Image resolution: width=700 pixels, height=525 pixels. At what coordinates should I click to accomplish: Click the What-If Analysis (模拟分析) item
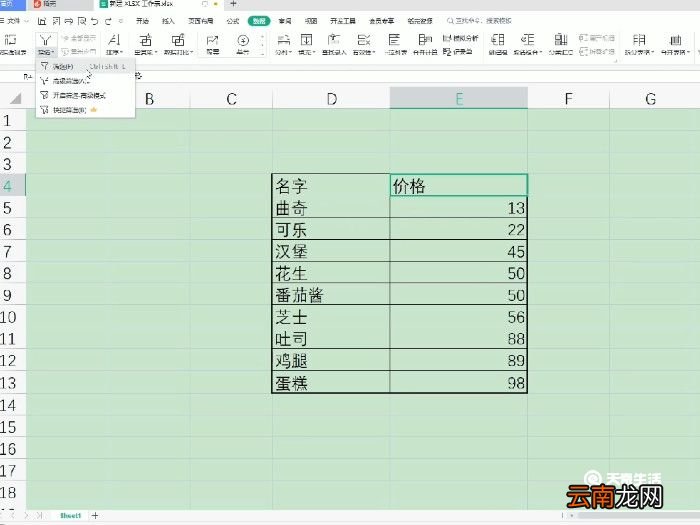[460, 38]
